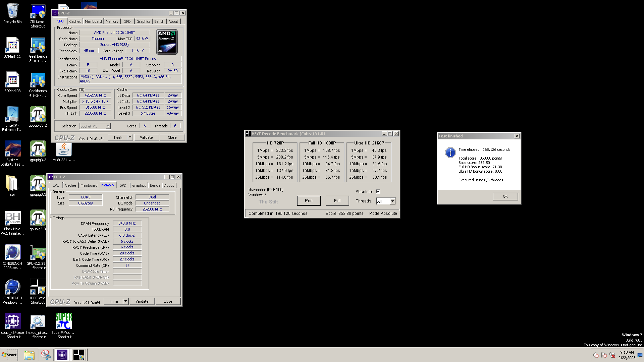The height and width of the screenshot is (362, 644).
Task: Open the Recycle Bin desktop icon
Action: (12, 13)
